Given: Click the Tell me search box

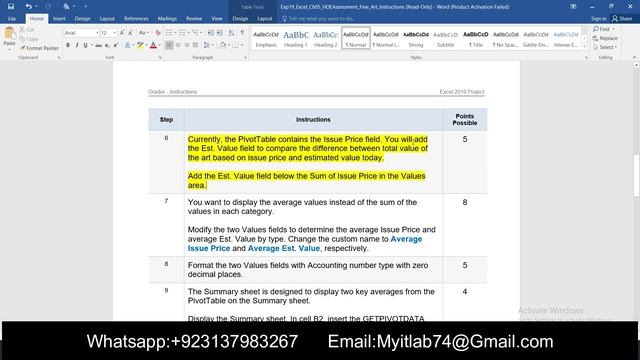Looking at the screenshot, I should (322, 18).
